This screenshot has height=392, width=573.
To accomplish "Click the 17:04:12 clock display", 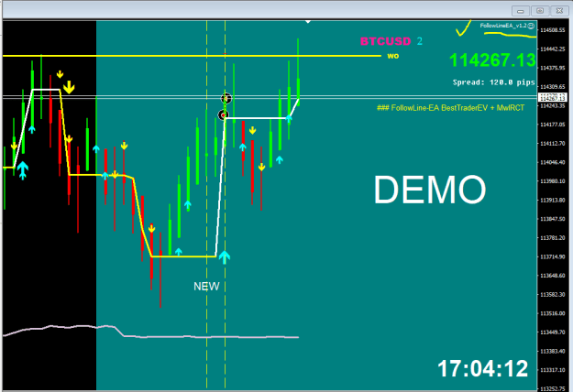I will (x=483, y=368).
